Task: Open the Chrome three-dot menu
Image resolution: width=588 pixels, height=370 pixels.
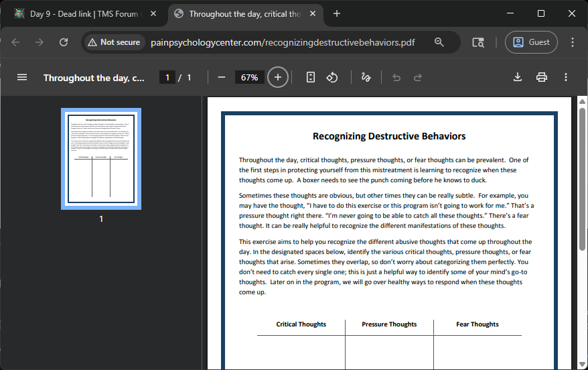Action: point(572,42)
